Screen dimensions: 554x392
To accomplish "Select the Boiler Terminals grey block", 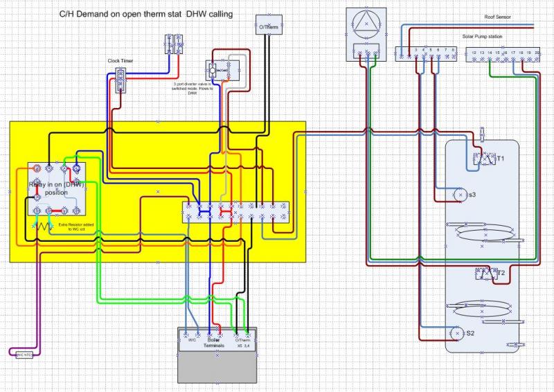I will [x=217, y=350].
